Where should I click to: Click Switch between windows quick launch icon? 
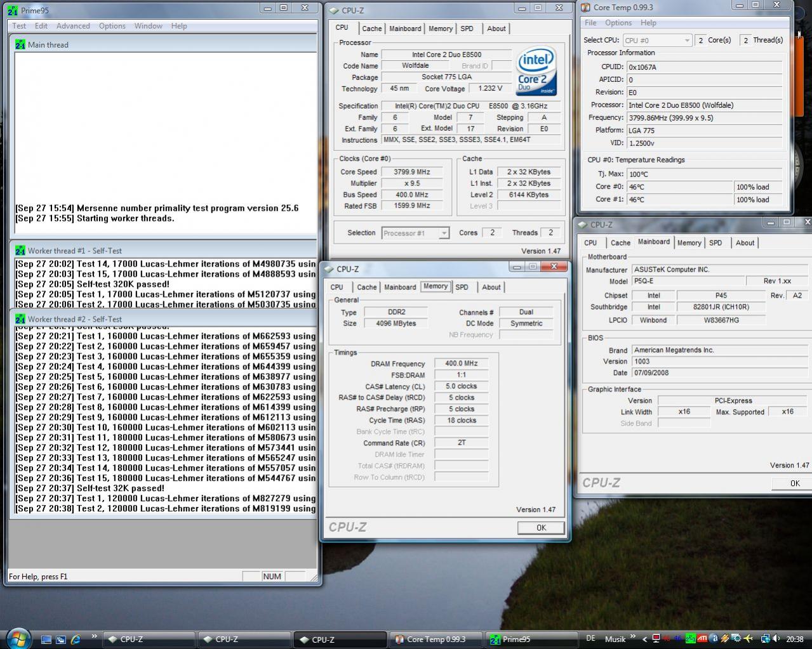click(x=60, y=639)
